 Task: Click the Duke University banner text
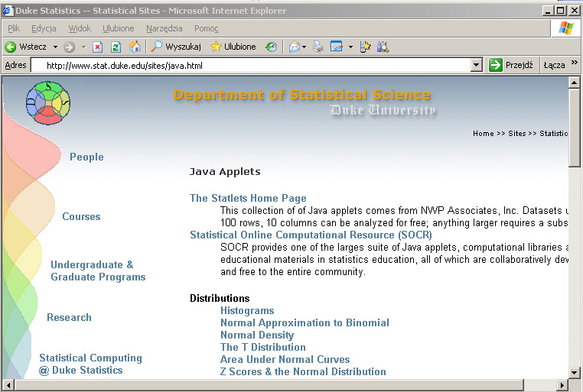tap(383, 110)
